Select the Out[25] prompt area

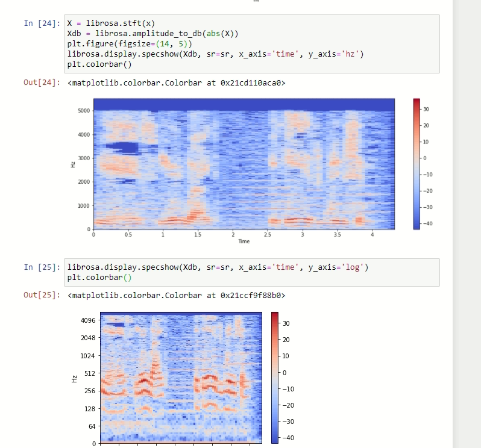(x=42, y=295)
